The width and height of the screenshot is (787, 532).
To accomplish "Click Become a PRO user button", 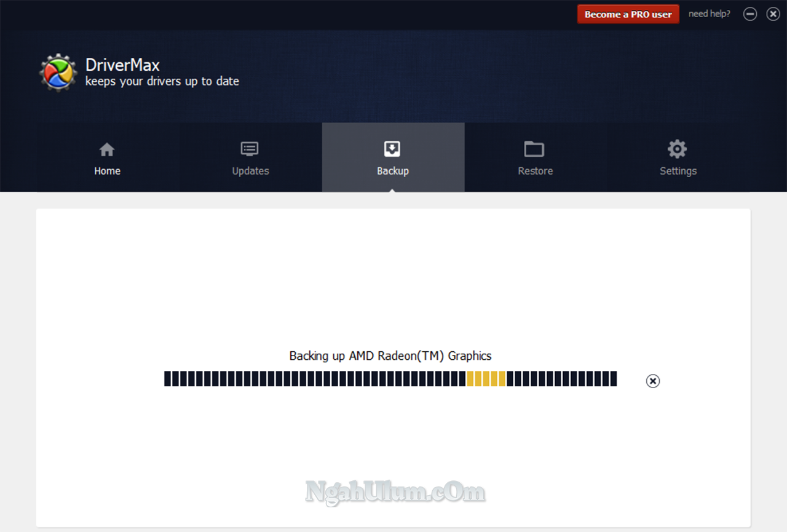I will 628,14.
